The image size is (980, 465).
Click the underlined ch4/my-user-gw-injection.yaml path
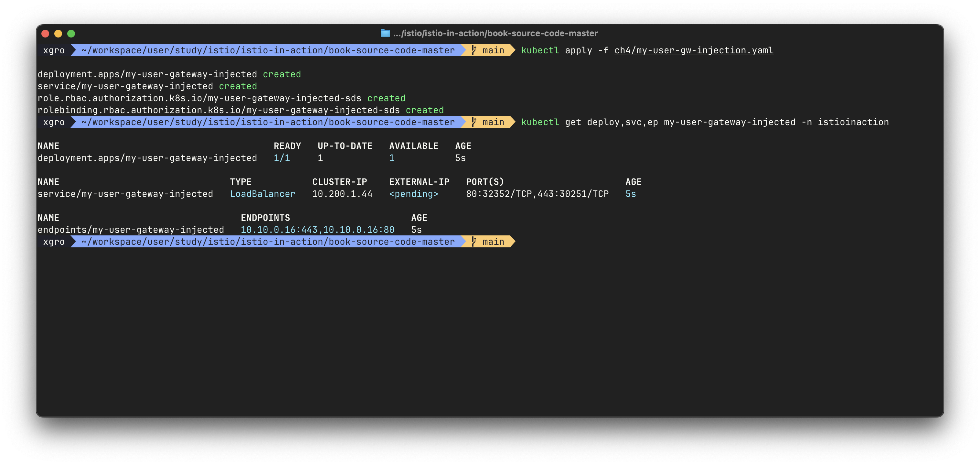(694, 50)
